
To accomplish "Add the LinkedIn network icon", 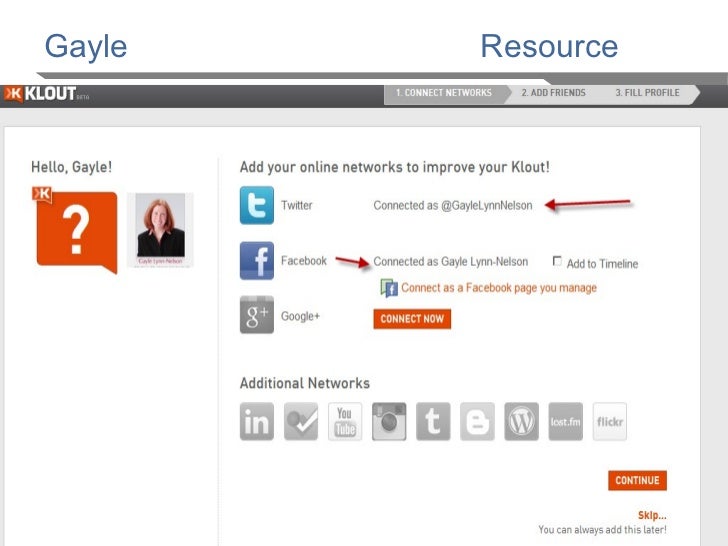I will coord(257,422).
